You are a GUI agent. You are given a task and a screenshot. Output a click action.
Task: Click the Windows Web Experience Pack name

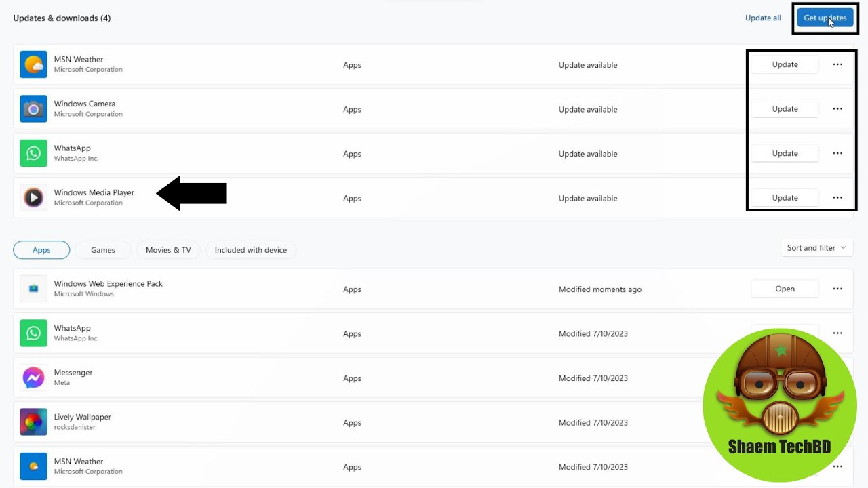(x=108, y=284)
